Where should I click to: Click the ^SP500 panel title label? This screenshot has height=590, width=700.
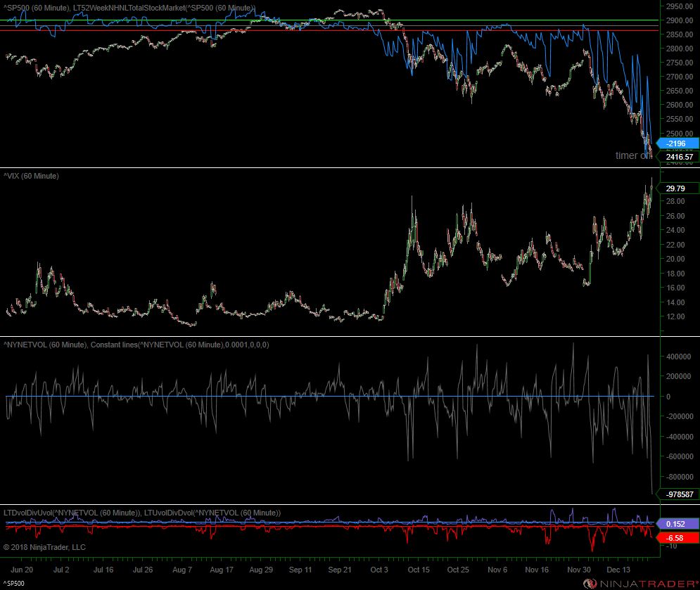coord(129,8)
